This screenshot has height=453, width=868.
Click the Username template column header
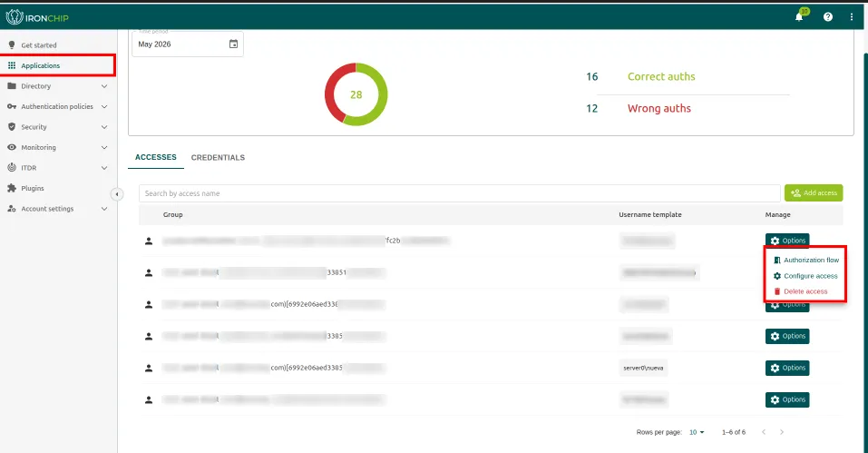click(x=650, y=215)
